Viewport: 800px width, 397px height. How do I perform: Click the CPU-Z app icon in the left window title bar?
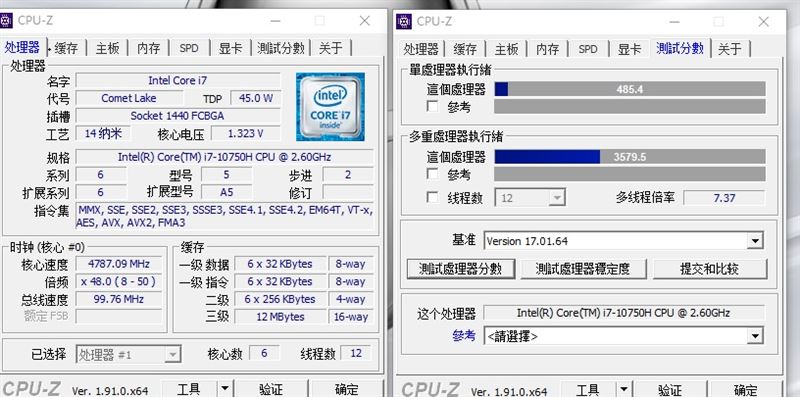pyautogui.click(x=6, y=21)
